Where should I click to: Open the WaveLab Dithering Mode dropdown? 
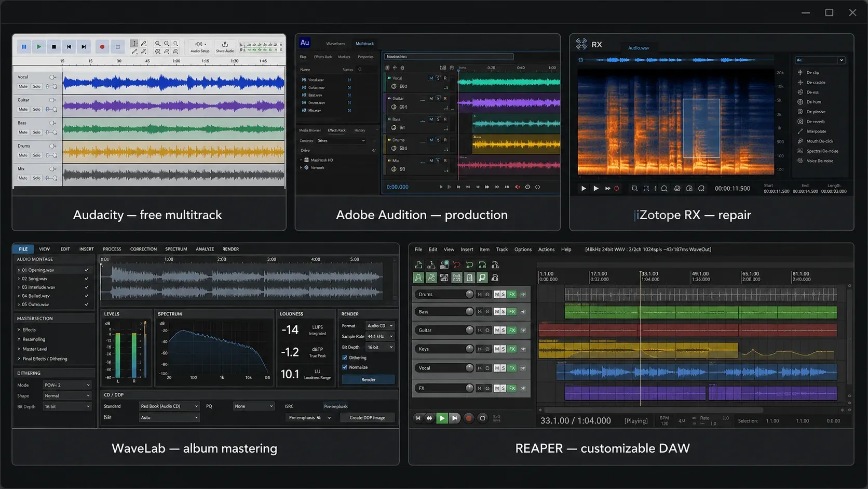pyautogui.click(x=67, y=385)
